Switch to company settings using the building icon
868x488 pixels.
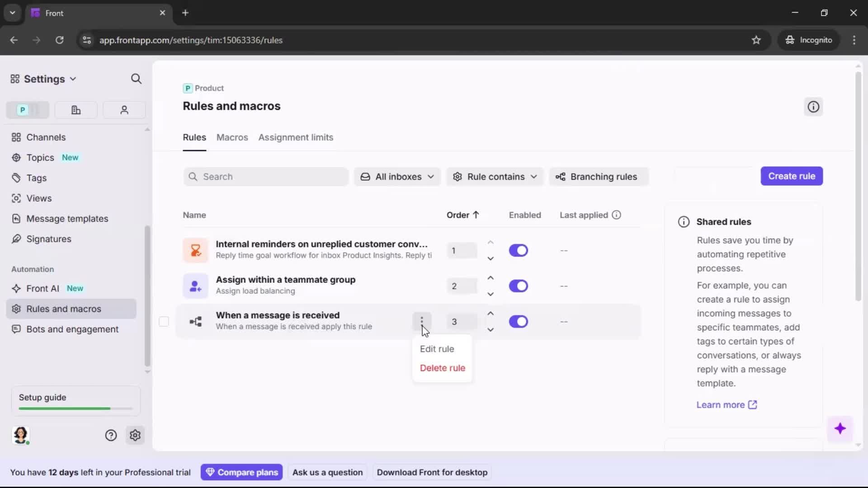pyautogui.click(x=75, y=110)
